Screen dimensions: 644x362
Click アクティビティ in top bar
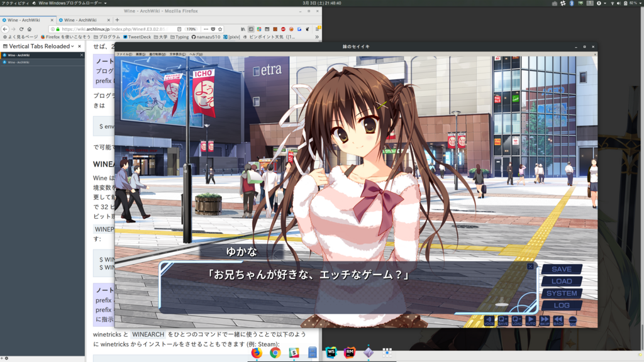[x=15, y=3]
